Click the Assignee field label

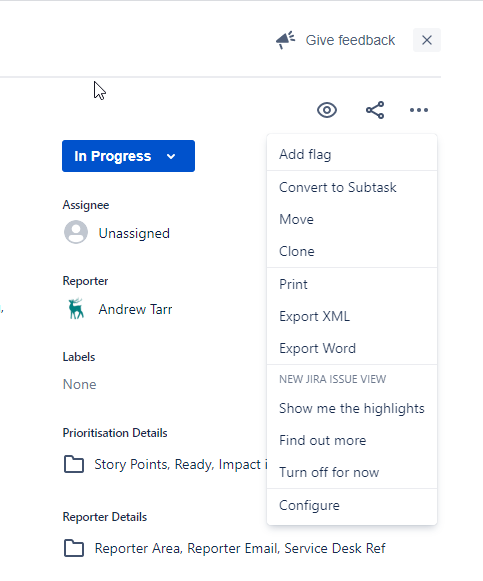point(86,205)
